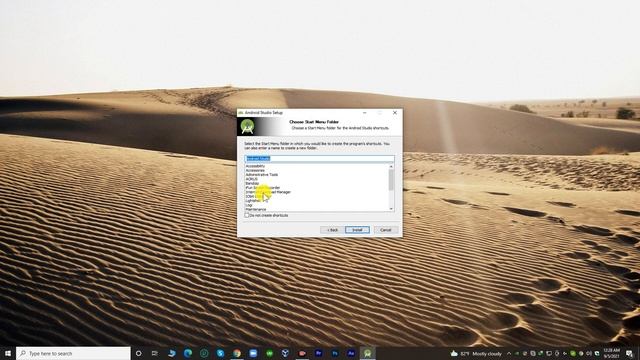The width and height of the screenshot is (640, 360).
Task: Open Cortana from the taskbar
Action: coord(138,353)
